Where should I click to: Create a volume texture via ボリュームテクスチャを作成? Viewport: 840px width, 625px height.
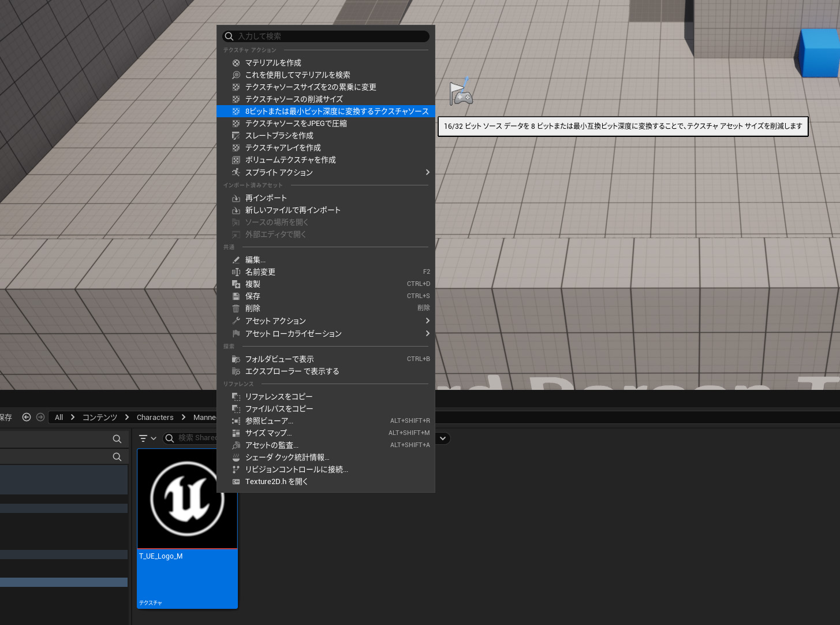pos(290,160)
